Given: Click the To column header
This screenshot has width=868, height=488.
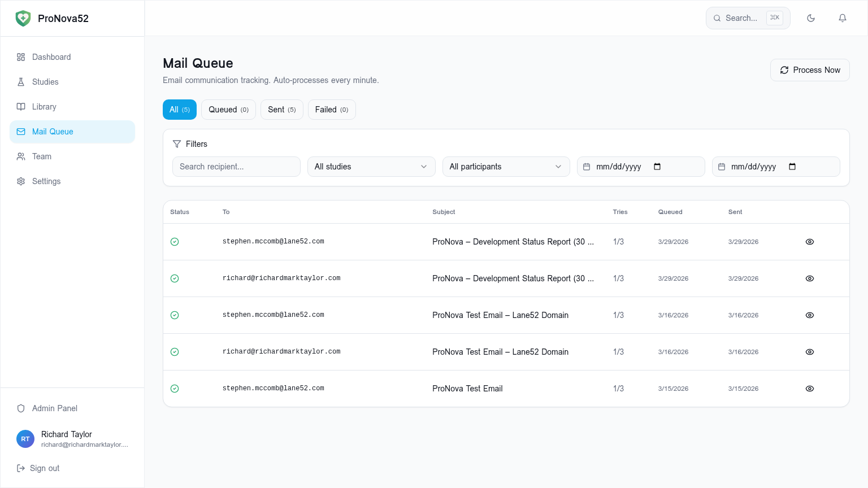Looking at the screenshot, I should point(226,212).
